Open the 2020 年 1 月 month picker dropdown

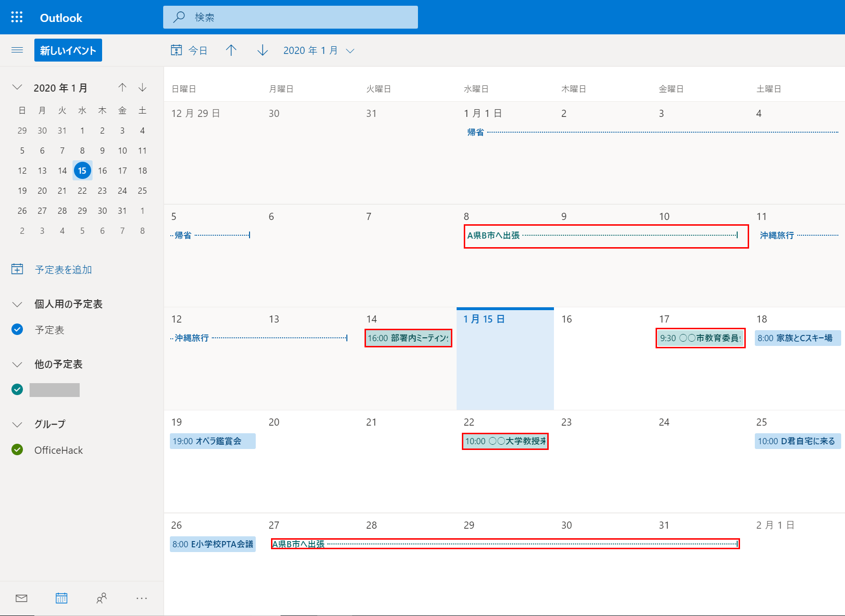tap(319, 51)
